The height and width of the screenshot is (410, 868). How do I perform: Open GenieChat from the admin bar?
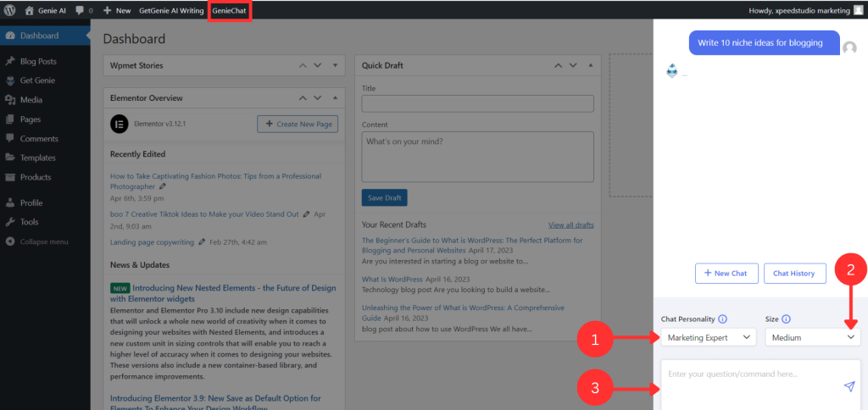(229, 10)
